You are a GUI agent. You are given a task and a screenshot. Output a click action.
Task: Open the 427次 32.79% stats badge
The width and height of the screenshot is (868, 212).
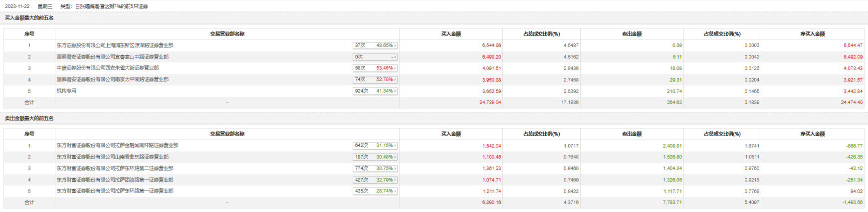tap(375, 180)
